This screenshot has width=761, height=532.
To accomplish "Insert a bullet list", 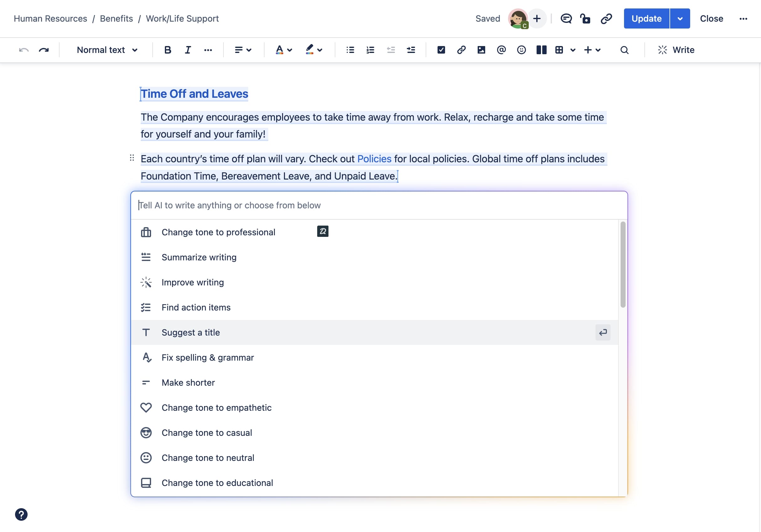I will pyautogui.click(x=350, y=50).
